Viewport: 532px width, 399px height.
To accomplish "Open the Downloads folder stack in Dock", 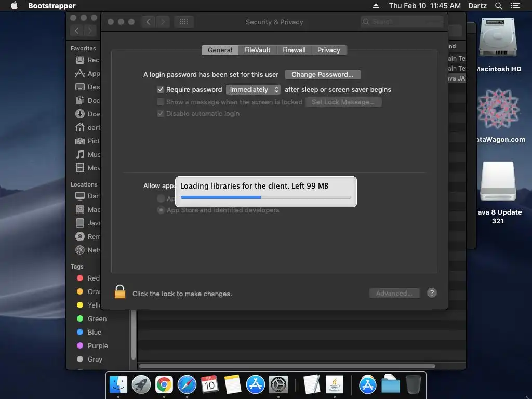I will [x=391, y=385].
